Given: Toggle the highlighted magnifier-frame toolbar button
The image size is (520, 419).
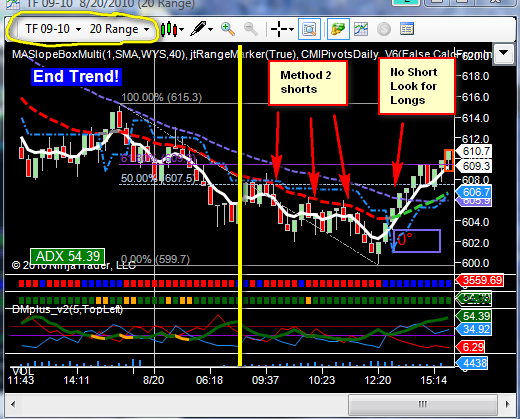Looking at the screenshot, I should click(309, 29).
